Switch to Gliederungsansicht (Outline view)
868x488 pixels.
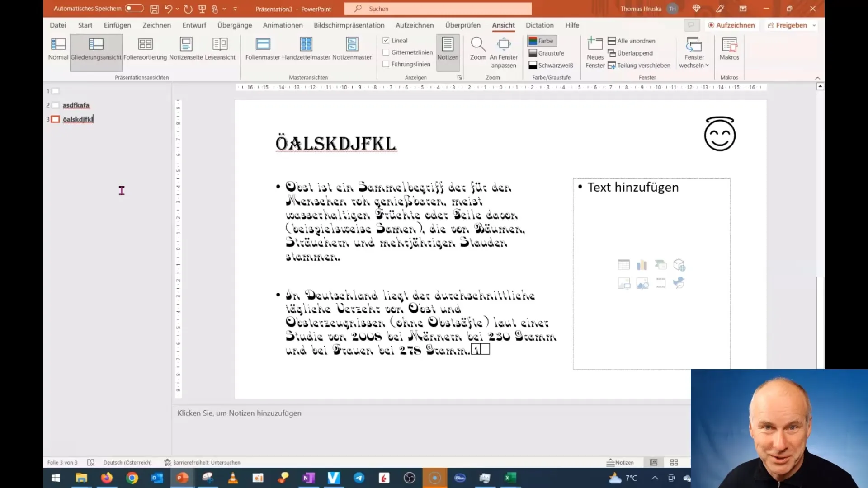pyautogui.click(x=95, y=49)
